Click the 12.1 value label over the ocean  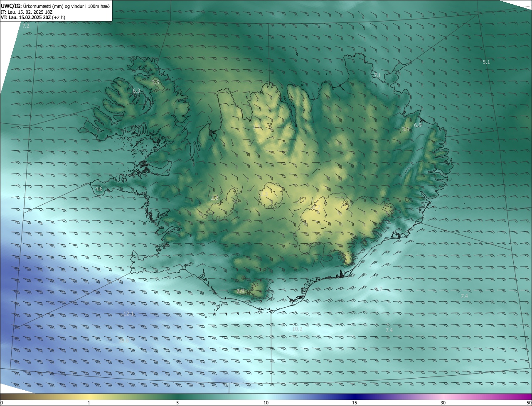[x=129, y=314]
